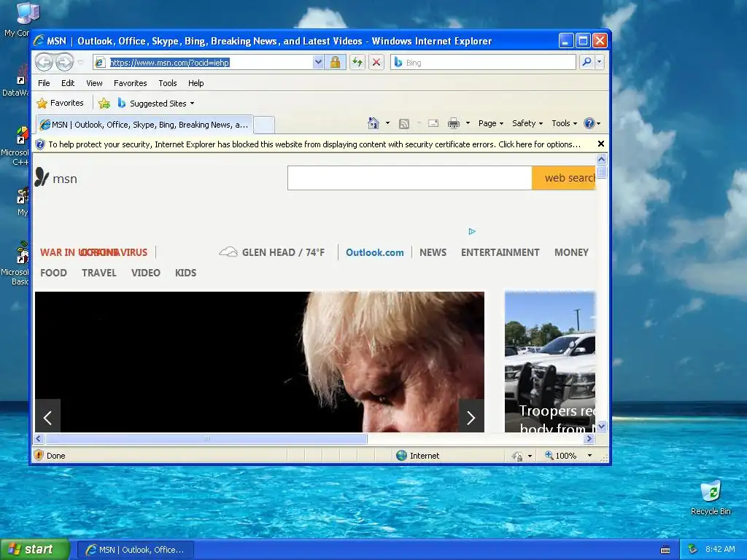Screen dimensions: 747x560
Task: Open the MONEY section link
Action: pos(571,252)
